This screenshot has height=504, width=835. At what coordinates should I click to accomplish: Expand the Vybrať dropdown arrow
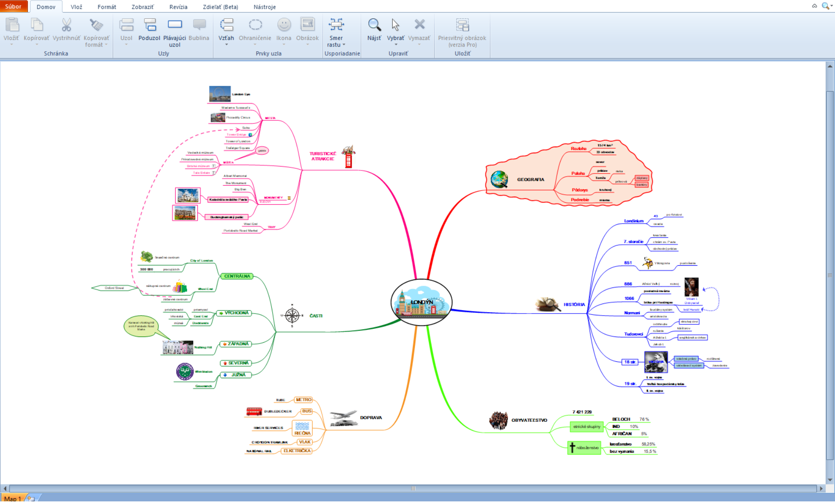[x=396, y=45]
